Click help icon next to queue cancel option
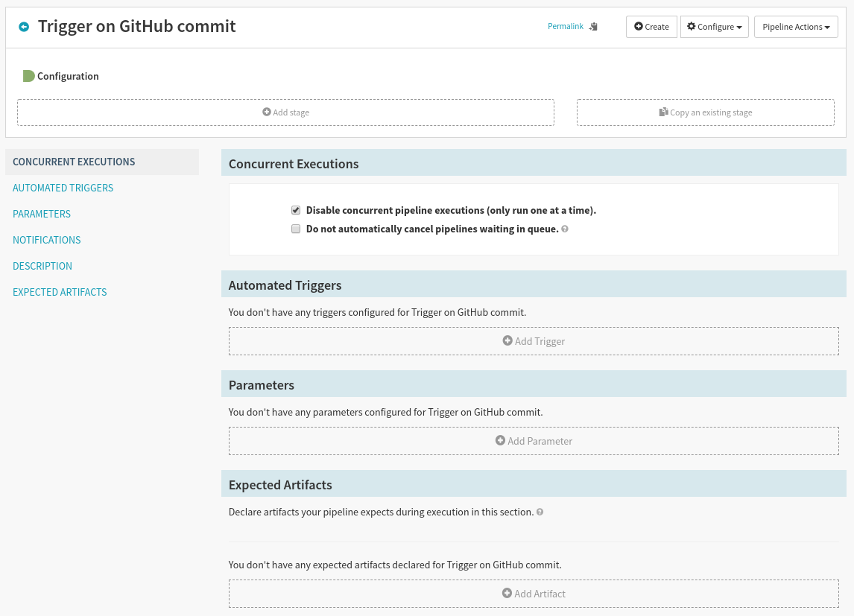 point(565,229)
